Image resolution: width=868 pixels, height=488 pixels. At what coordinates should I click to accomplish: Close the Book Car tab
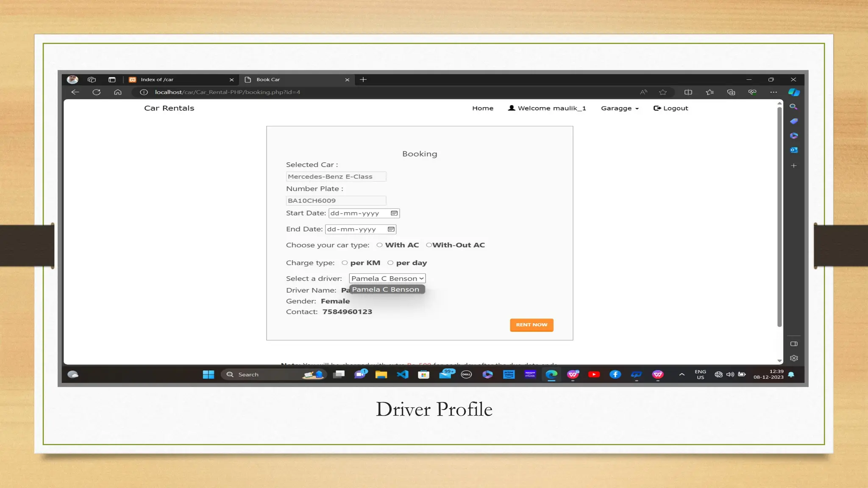[347, 80]
